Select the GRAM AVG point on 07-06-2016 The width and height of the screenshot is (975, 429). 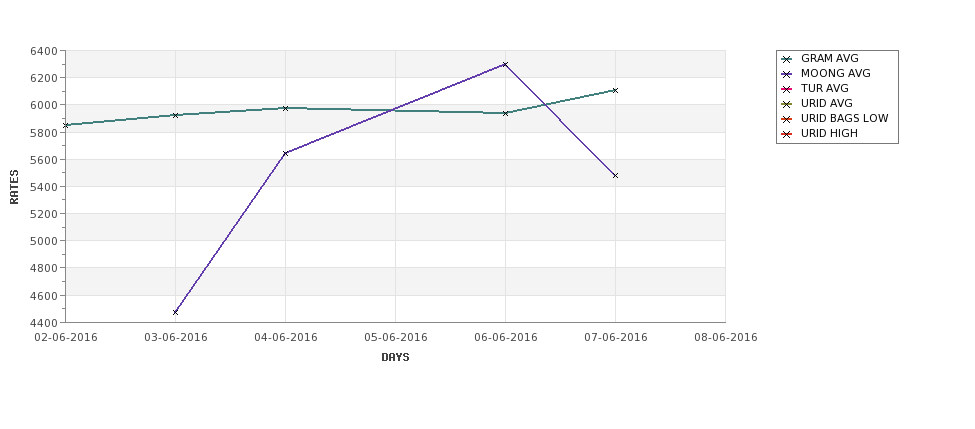(615, 90)
